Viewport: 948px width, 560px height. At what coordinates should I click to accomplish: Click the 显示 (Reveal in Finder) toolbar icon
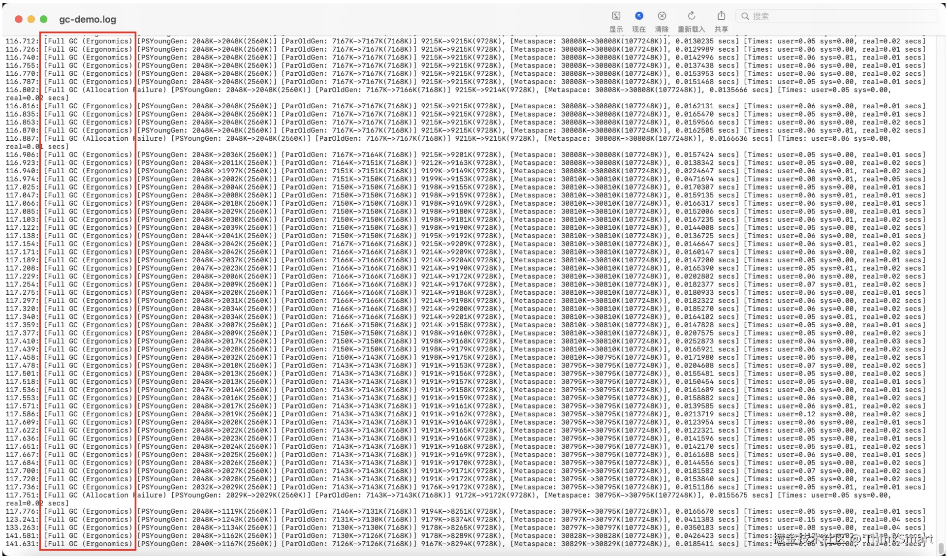(616, 16)
